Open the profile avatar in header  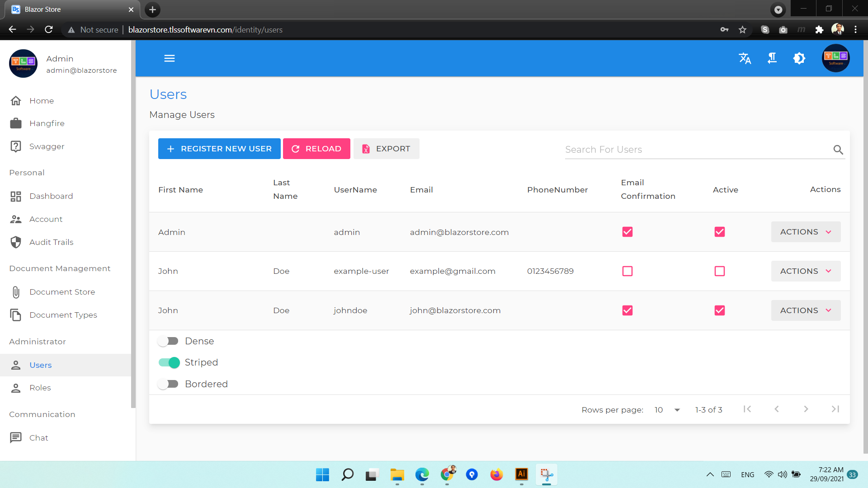[x=835, y=58]
